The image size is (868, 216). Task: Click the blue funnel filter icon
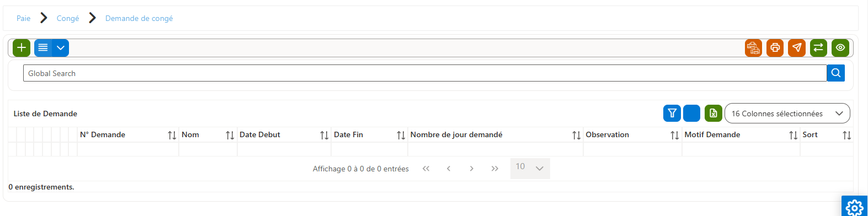672,113
